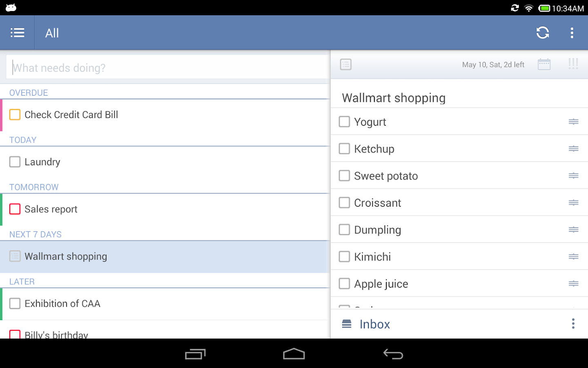Image resolution: width=588 pixels, height=368 pixels.
Task: Open the hamburger list menu icon
Action: pyautogui.click(x=17, y=33)
